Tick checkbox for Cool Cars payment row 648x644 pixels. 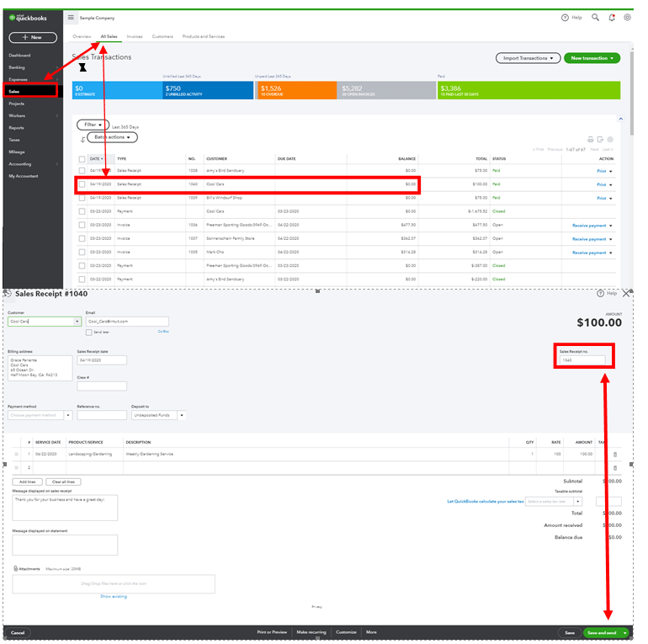(x=82, y=211)
